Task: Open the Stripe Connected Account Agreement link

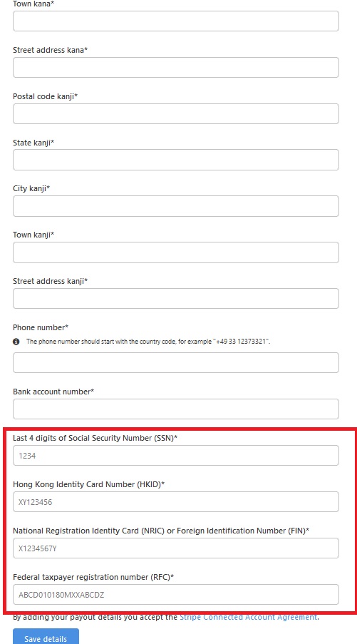Action: [248, 617]
